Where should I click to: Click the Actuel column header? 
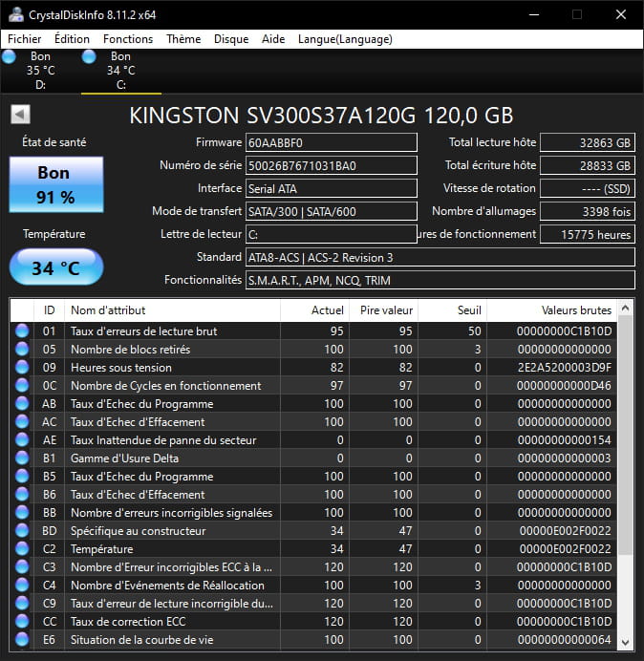click(315, 310)
